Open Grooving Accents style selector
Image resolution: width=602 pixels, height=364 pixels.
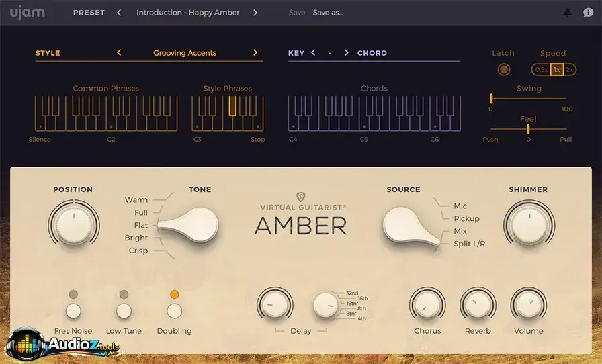[185, 53]
